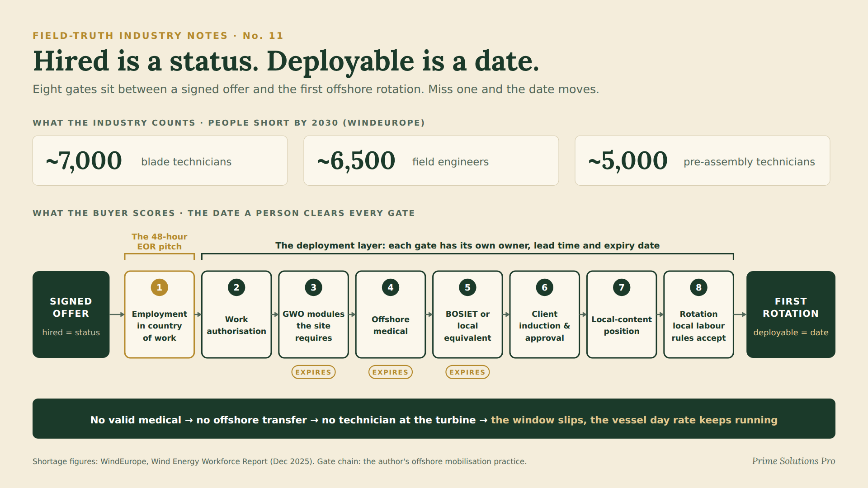The image size is (868, 488).
Task: Click the "Shortage figures: WindEurope" footnote
Action: 279,461
